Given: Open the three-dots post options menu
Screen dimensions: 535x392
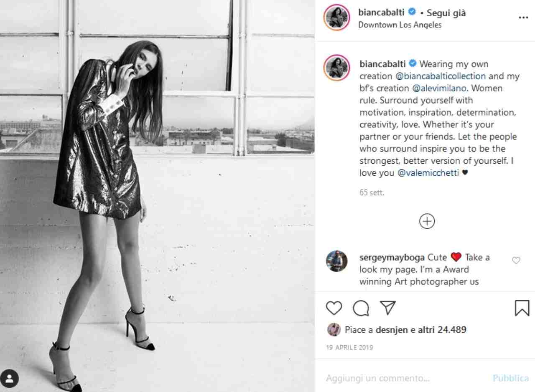Looking at the screenshot, I should (x=523, y=18).
